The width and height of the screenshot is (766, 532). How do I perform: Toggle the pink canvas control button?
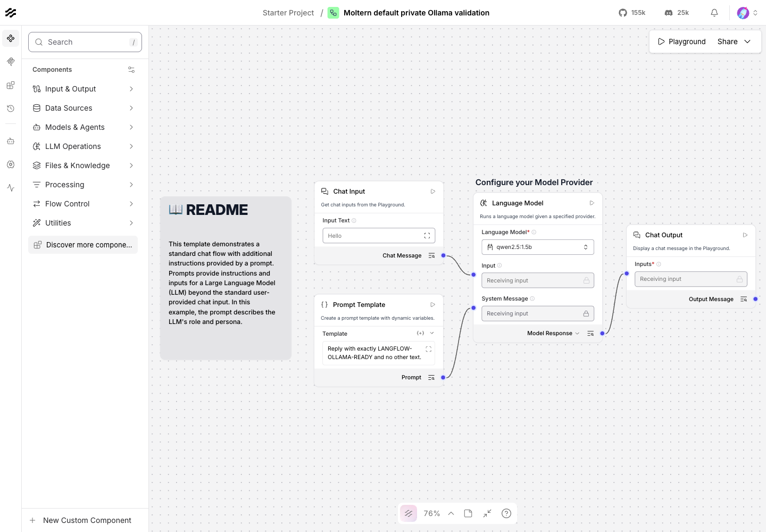click(409, 513)
